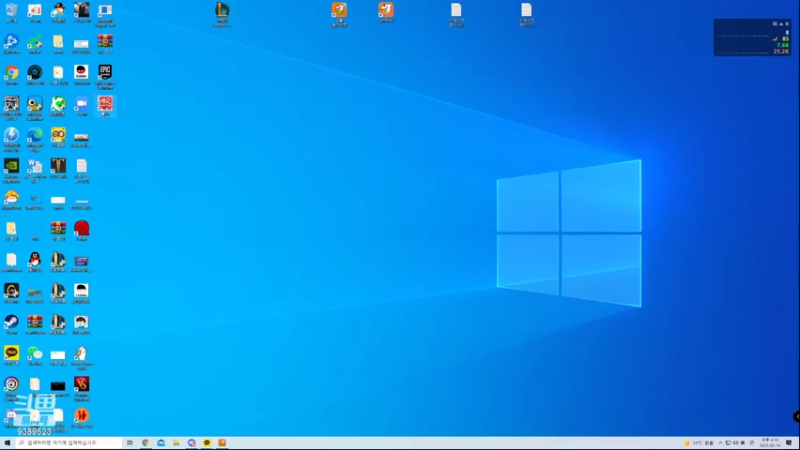Open the Google Chrome desktop shortcut
This screenshot has width=800, height=450.
point(11,75)
